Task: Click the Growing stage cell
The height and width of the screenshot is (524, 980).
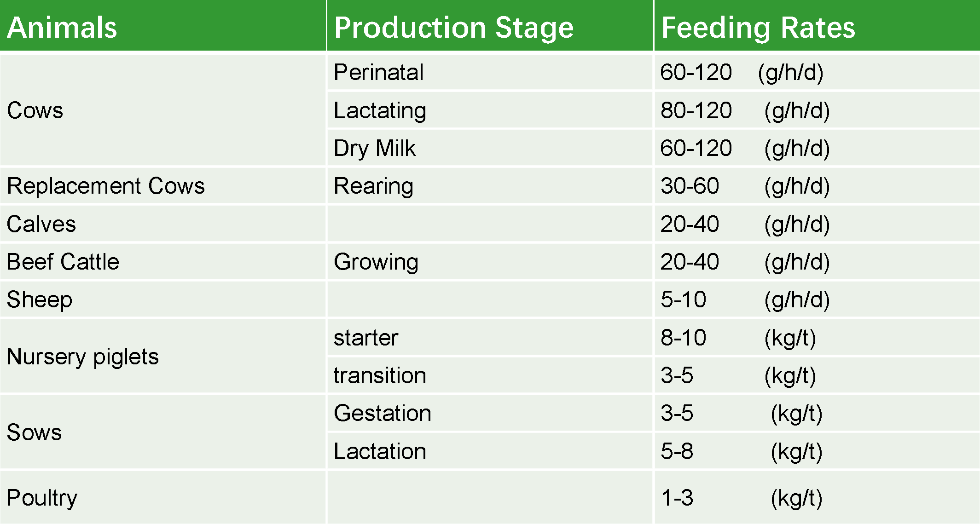Action: point(490,262)
